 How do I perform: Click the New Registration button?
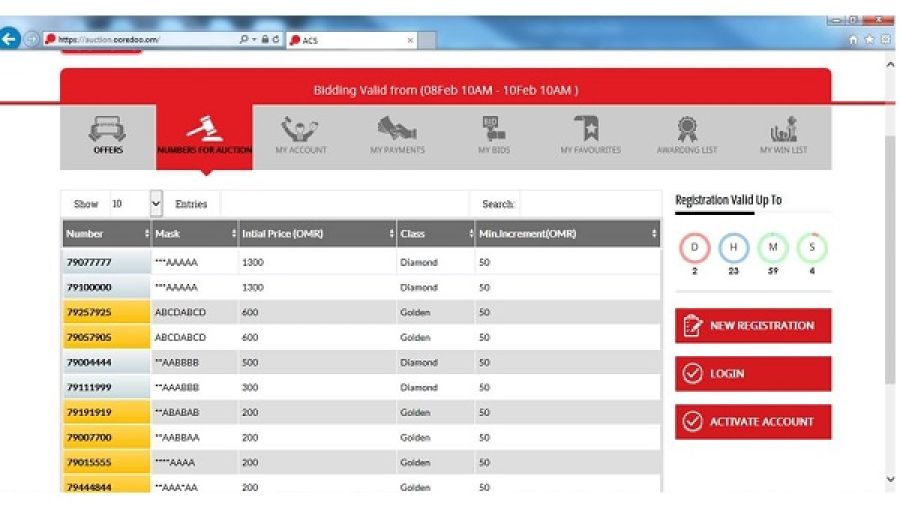pyautogui.click(x=753, y=326)
